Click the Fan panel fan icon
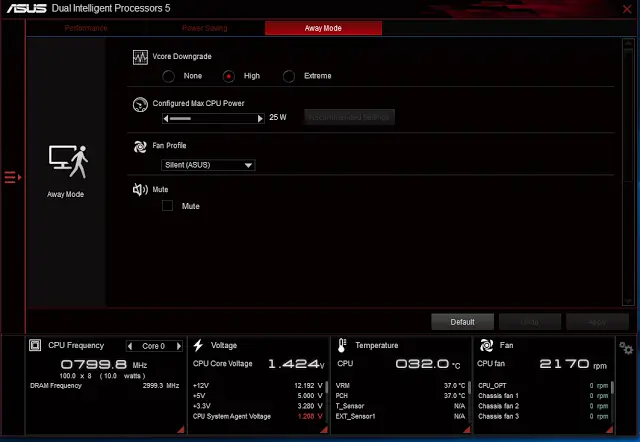This screenshot has height=442, width=640. pyautogui.click(x=486, y=345)
